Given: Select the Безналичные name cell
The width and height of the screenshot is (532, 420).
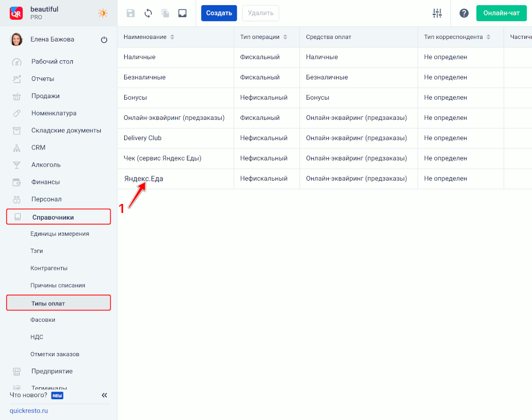Looking at the screenshot, I should coord(176,78).
